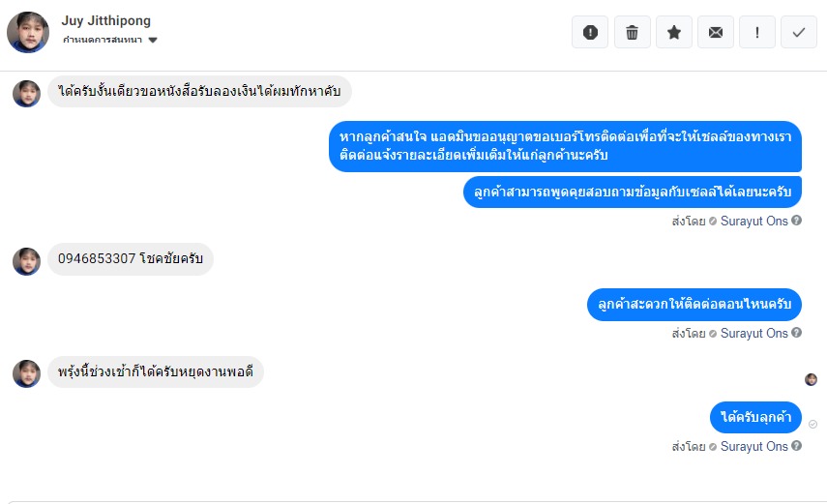Click the help icon beside the middle Surayut Ons
Viewport: 827px width, 504px height.
click(797, 334)
